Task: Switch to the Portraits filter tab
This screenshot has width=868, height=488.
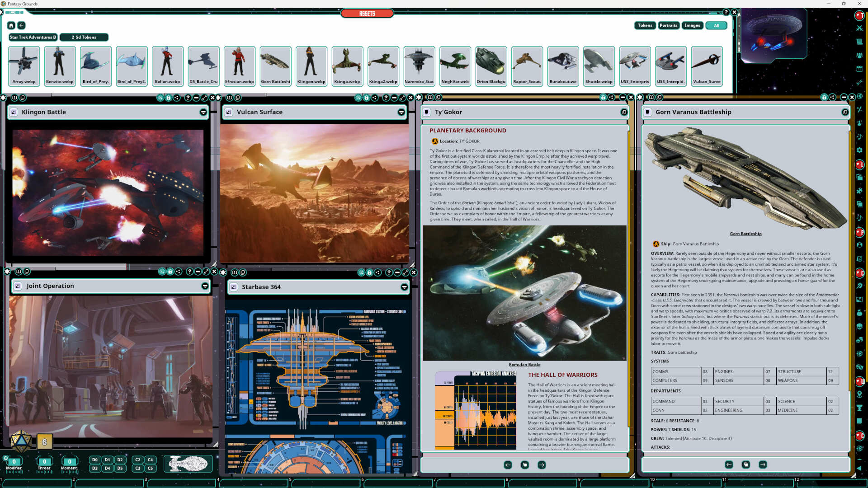Action: pos(669,25)
